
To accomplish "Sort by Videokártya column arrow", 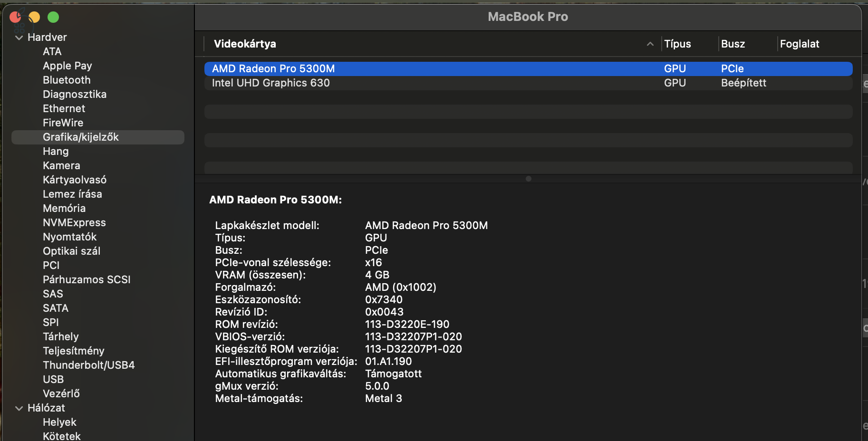I will 650,44.
